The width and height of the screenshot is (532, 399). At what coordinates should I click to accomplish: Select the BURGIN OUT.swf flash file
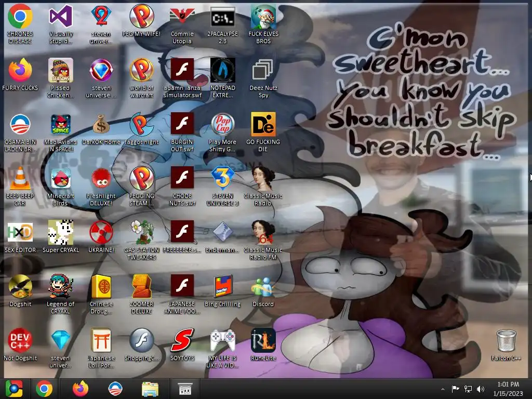[x=182, y=124]
